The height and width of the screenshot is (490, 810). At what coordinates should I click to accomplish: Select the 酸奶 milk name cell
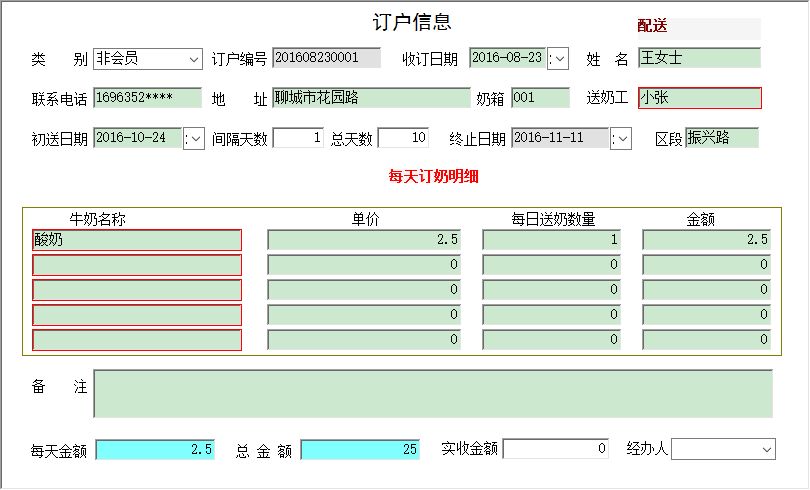(137, 240)
